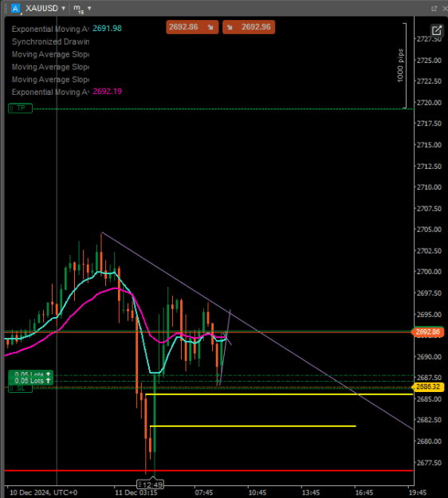Click the dropdown arrow next to m15

(x=89, y=8)
